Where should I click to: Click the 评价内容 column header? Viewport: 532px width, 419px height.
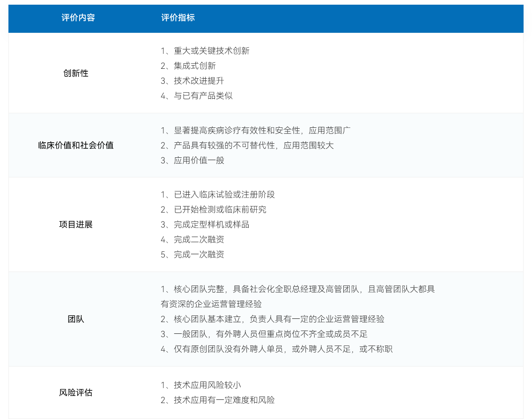pyautogui.click(x=78, y=18)
